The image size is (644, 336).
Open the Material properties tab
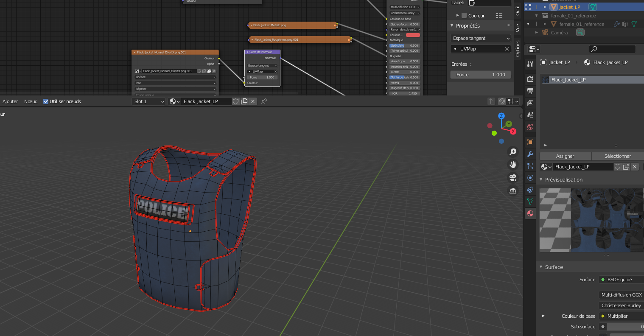point(530,213)
